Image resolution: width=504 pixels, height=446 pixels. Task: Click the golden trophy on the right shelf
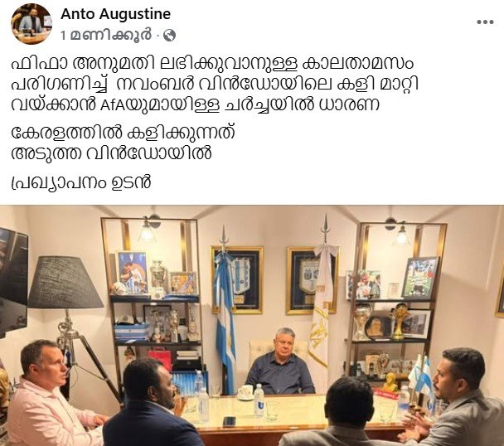(x=399, y=321)
